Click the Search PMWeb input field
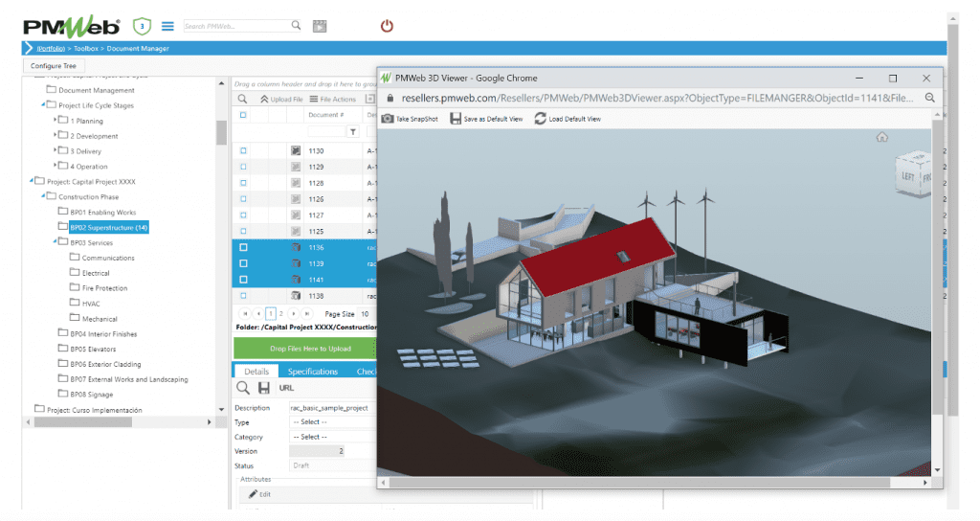The height and width of the screenshot is (521, 980). click(236, 26)
